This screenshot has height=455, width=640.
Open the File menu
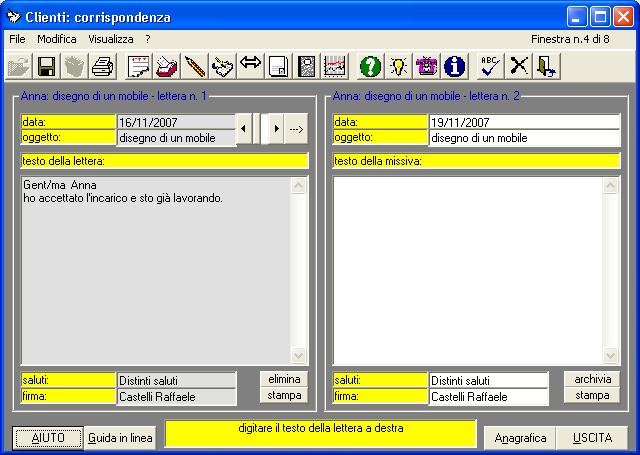click(x=17, y=38)
